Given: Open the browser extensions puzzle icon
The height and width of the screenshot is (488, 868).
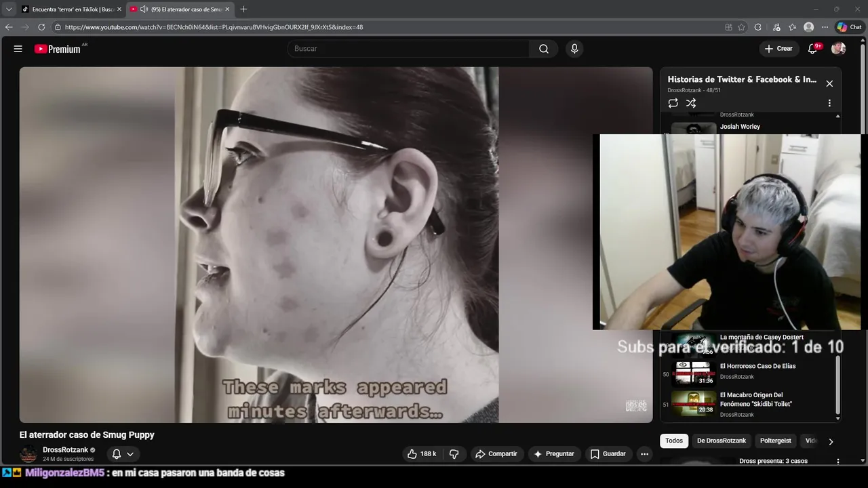Looking at the screenshot, I should pos(758,27).
